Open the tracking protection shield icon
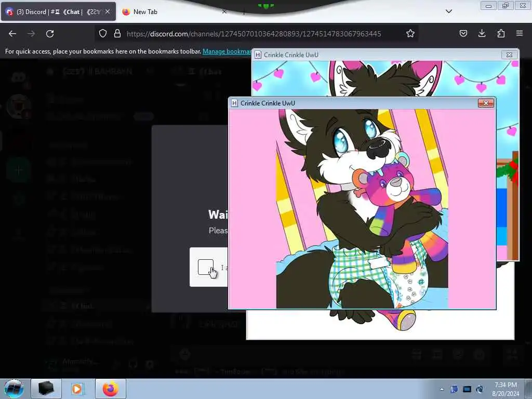 [x=103, y=33]
